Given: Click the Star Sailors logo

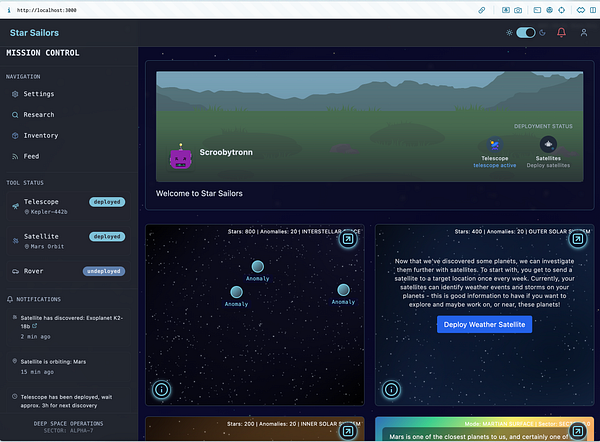Looking at the screenshot, I should click(34, 33).
